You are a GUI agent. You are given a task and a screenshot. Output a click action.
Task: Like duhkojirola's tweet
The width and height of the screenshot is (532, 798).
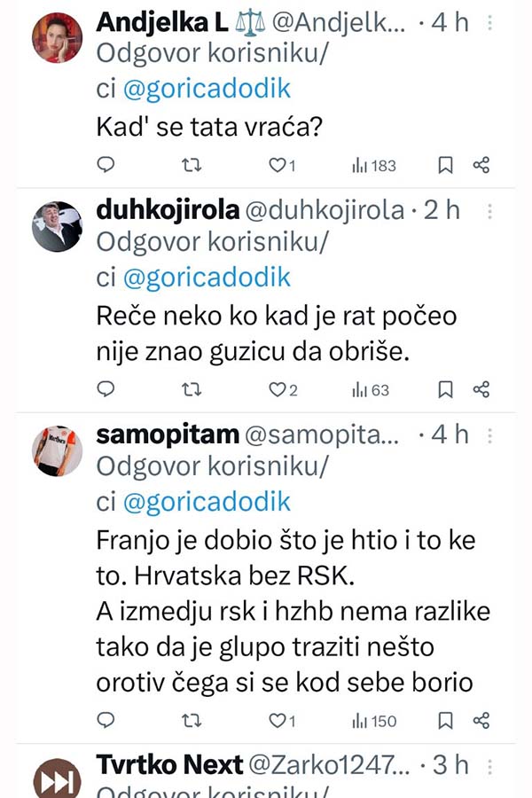coord(276,389)
